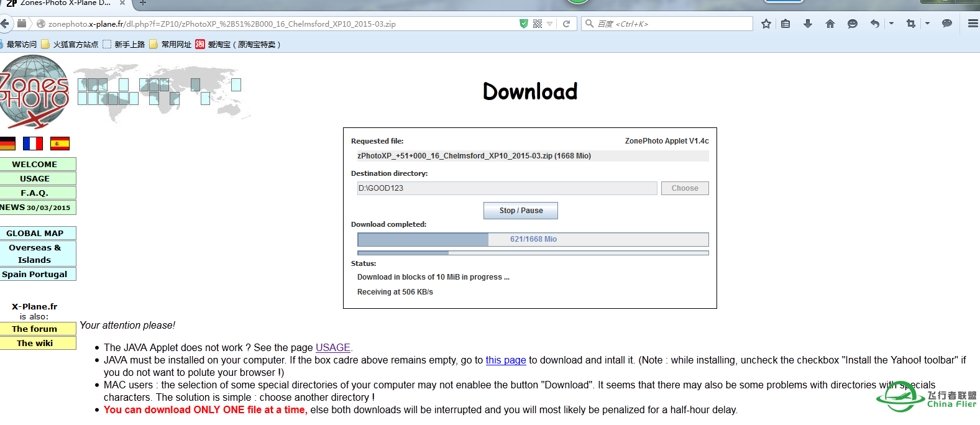Viewport: 980px width, 425px height.
Task: Expand the dropdown next to the crop icon
Action: [x=927, y=24]
